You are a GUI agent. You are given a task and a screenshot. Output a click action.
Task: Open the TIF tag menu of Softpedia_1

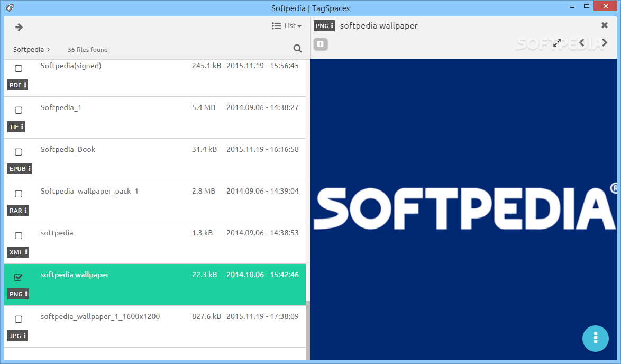pyautogui.click(x=16, y=127)
